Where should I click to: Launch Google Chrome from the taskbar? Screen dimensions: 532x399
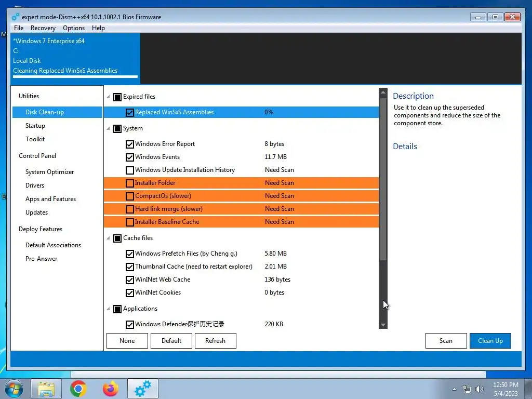(78, 389)
